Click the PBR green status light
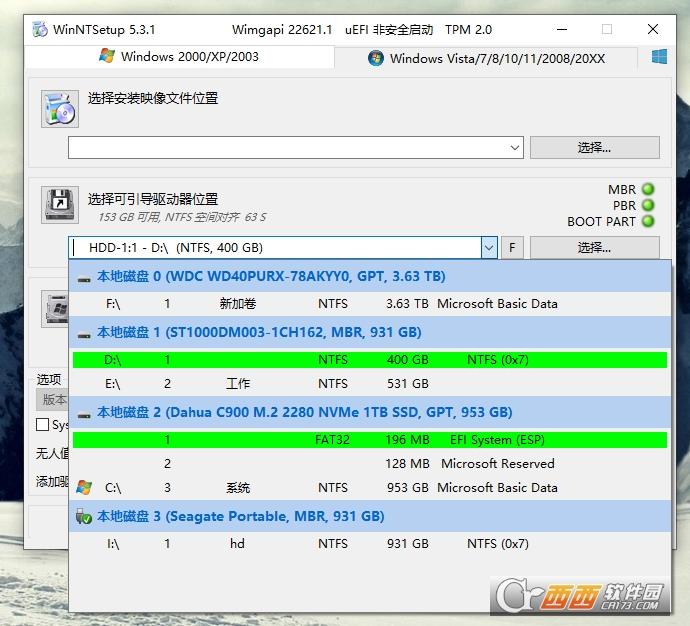 pos(648,205)
